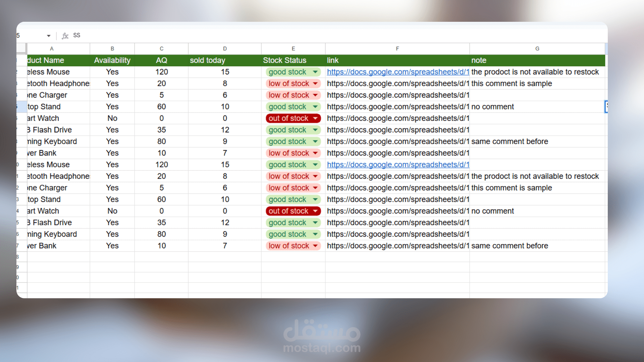Open out of stock dropdown, Watch row without note
This screenshot has height=362, width=644.
pyautogui.click(x=315, y=118)
